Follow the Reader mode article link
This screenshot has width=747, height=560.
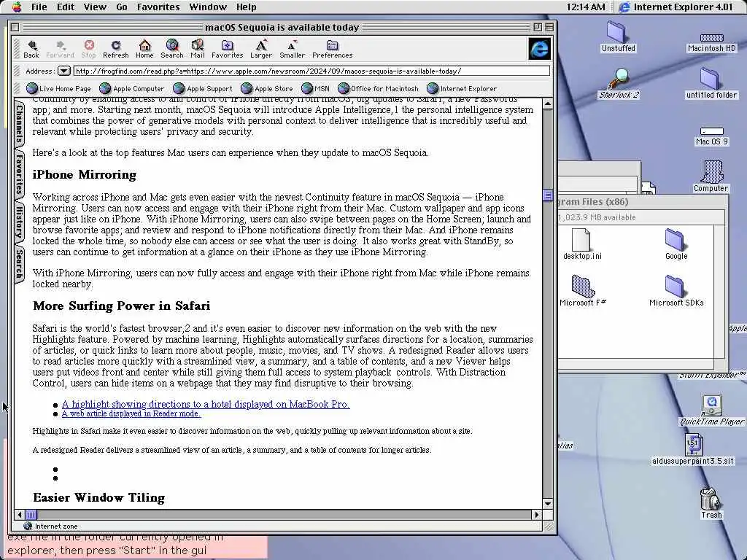[131, 413]
